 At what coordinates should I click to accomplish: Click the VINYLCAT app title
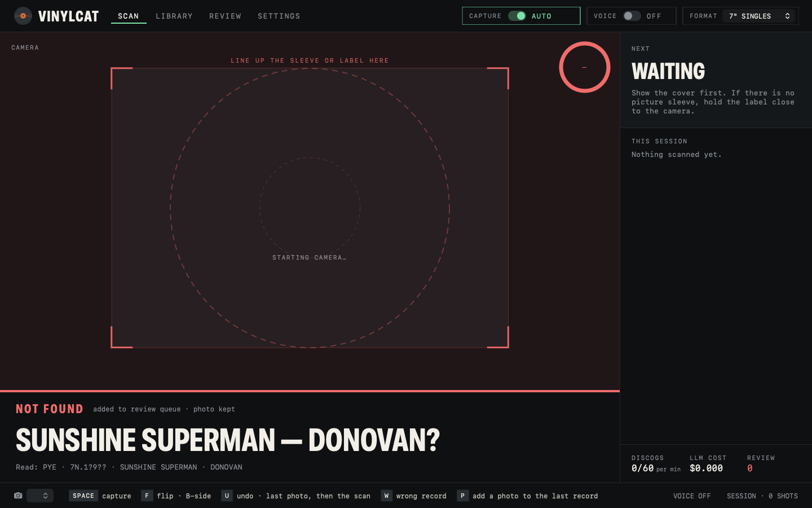click(68, 16)
